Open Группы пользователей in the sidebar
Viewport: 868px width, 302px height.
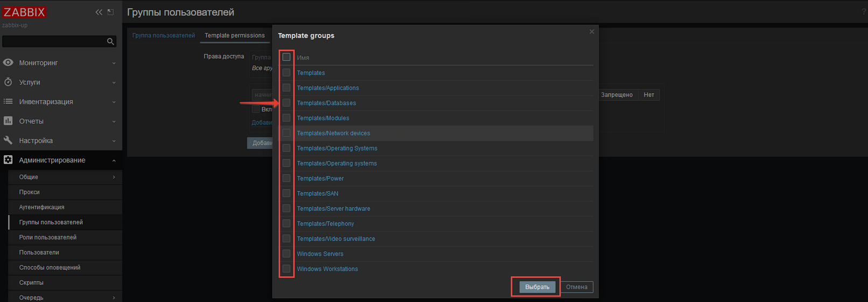tap(65, 222)
